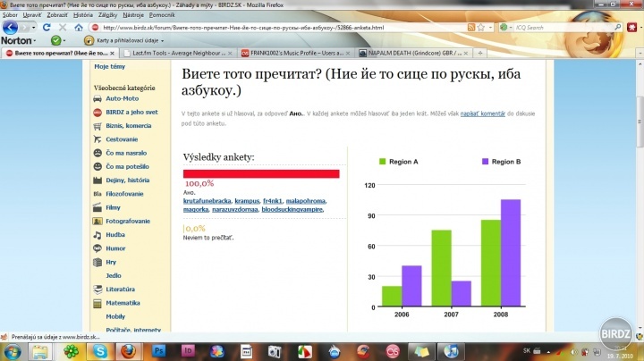Click the Filmy clapperboard icon
The height and width of the screenshot is (361, 644).
[x=97, y=207]
